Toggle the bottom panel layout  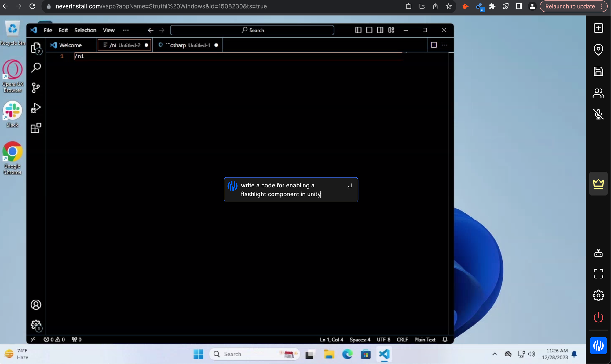369,30
